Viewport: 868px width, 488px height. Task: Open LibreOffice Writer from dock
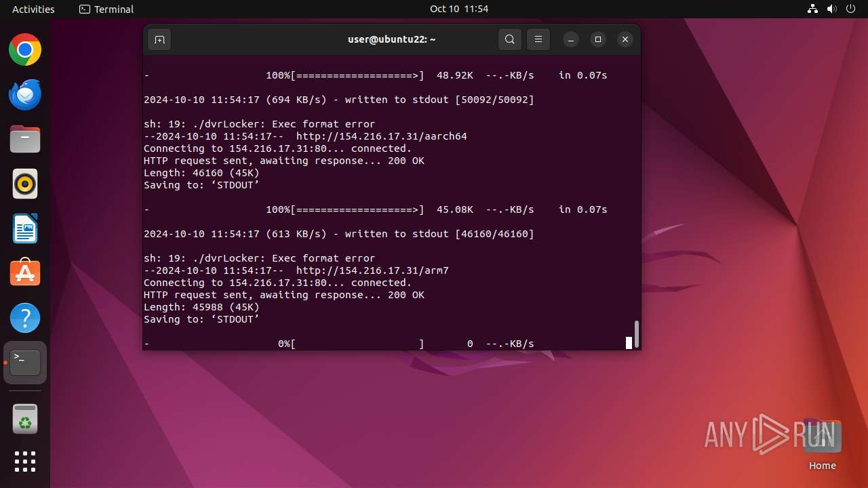pos(25,228)
